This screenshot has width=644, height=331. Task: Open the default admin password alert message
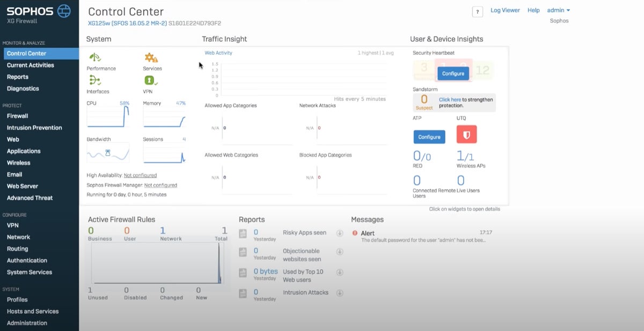(x=423, y=240)
